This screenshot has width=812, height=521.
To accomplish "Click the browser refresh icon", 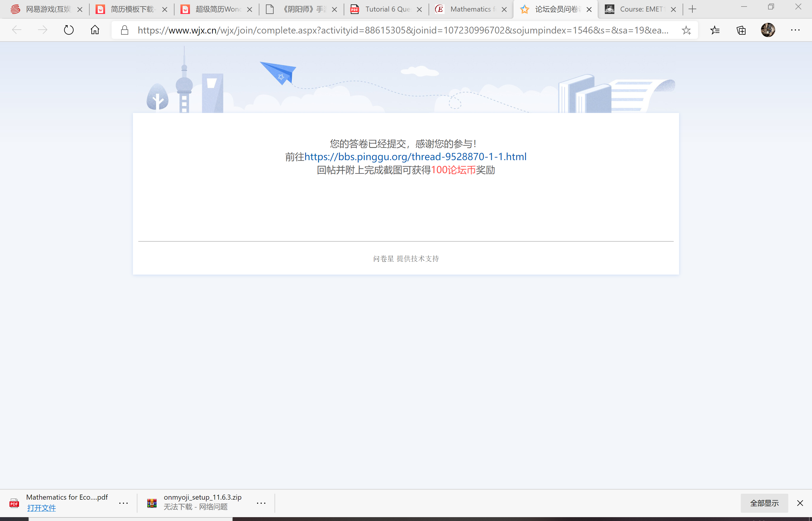I will pyautogui.click(x=69, y=30).
